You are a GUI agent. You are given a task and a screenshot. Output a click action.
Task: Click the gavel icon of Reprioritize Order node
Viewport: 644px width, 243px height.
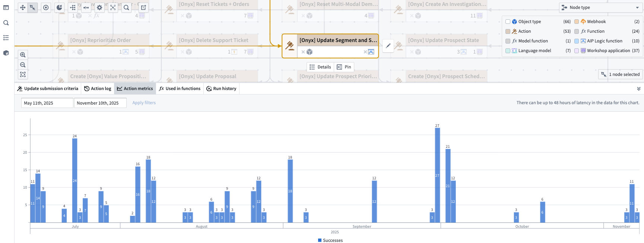click(x=60, y=46)
